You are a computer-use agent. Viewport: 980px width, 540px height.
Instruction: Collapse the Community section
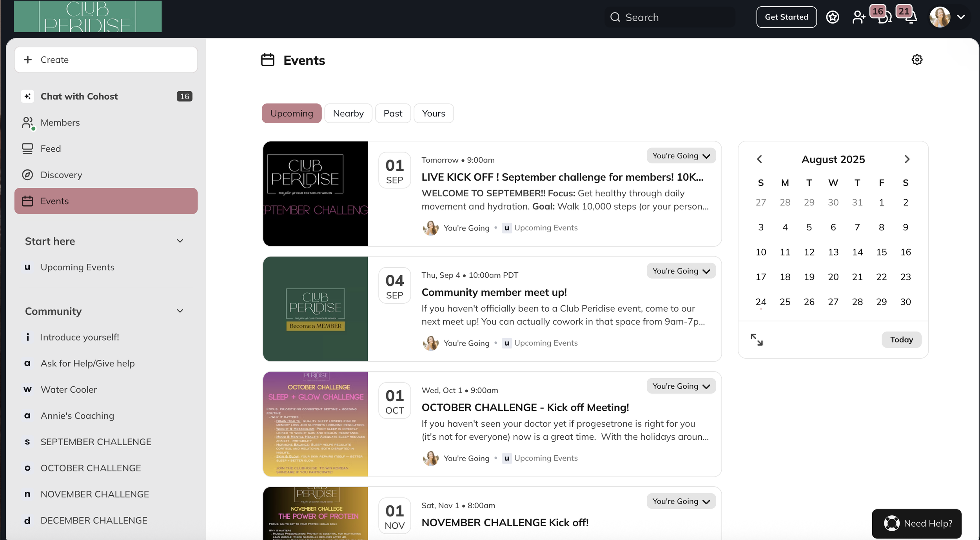tap(180, 311)
